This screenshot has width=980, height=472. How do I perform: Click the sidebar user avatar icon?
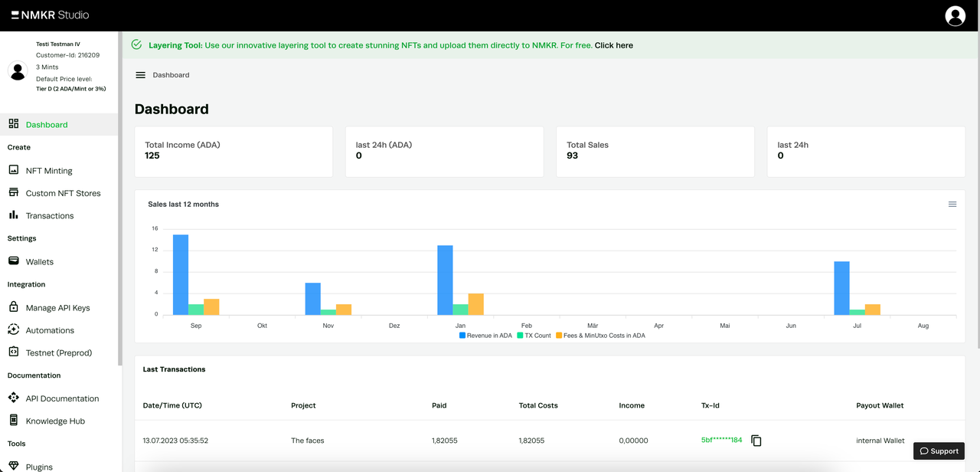18,71
